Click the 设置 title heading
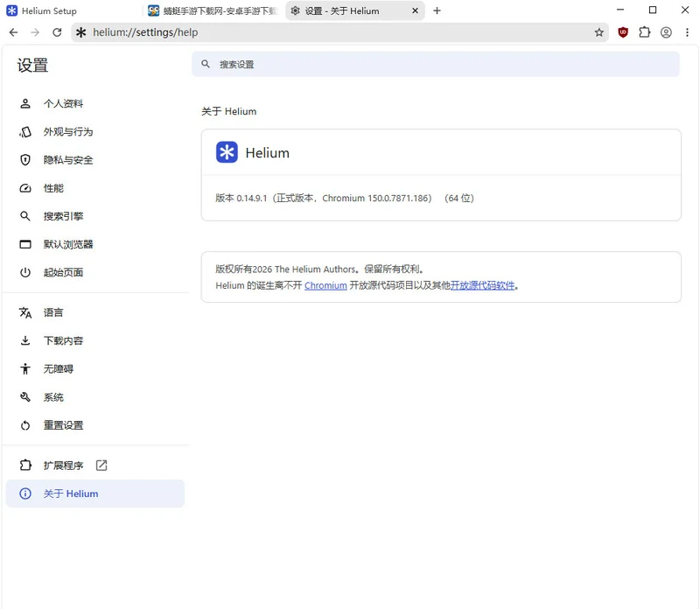 pos(32,65)
